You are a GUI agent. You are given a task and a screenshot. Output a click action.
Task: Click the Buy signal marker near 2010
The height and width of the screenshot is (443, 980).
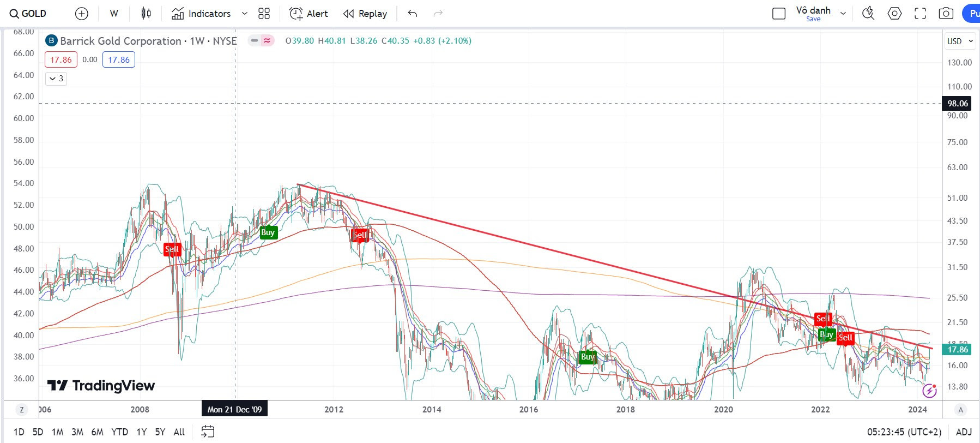click(x=268, y=232)
